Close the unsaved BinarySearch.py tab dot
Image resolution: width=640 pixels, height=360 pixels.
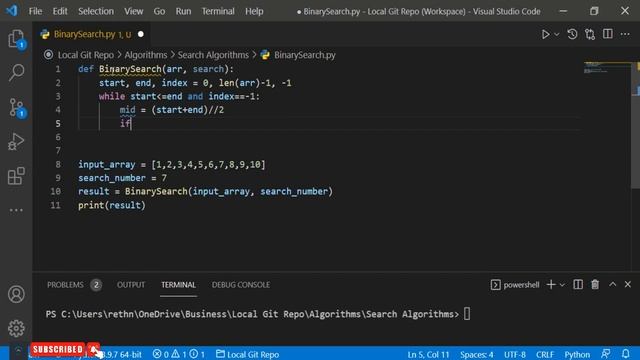141,34
